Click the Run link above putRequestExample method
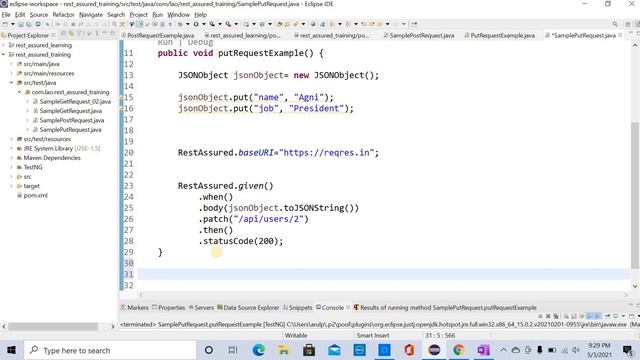 [165, 42]
